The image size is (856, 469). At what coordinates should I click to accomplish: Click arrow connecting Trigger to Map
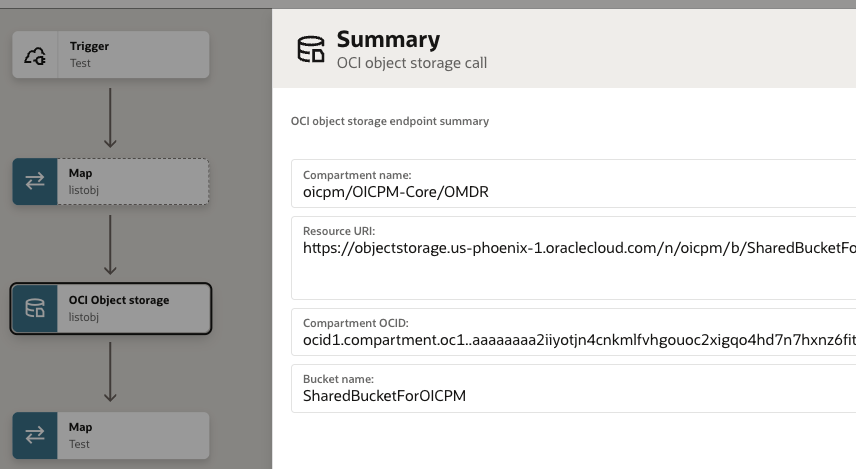click(110, 118)
